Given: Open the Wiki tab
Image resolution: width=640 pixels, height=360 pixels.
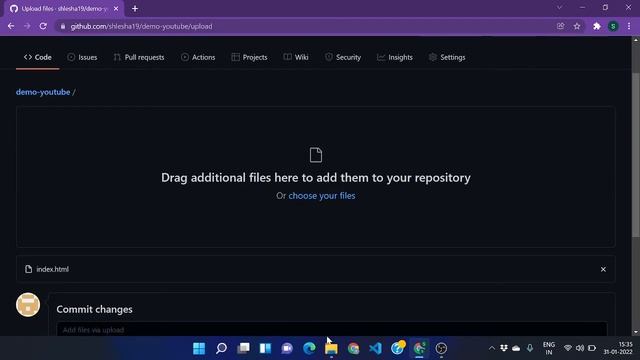Looking at the screenshot, I should point(296,57).
